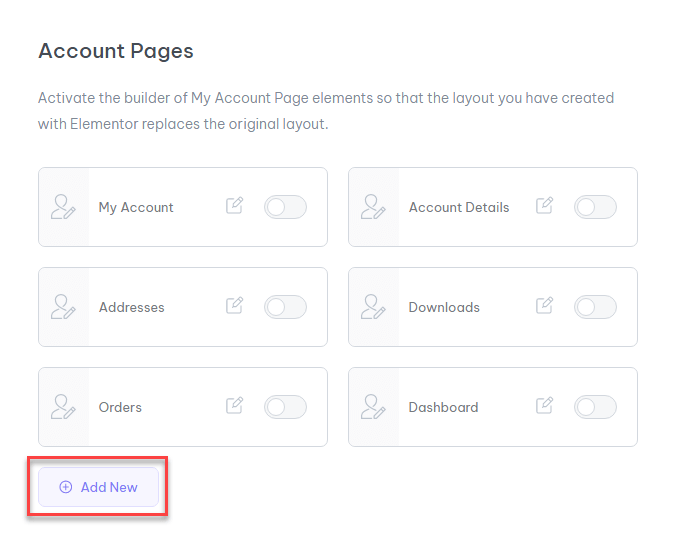Switch on the Orders toggle
The width and height of the screenshot is (677, 543).
click(x=285, y=407)
